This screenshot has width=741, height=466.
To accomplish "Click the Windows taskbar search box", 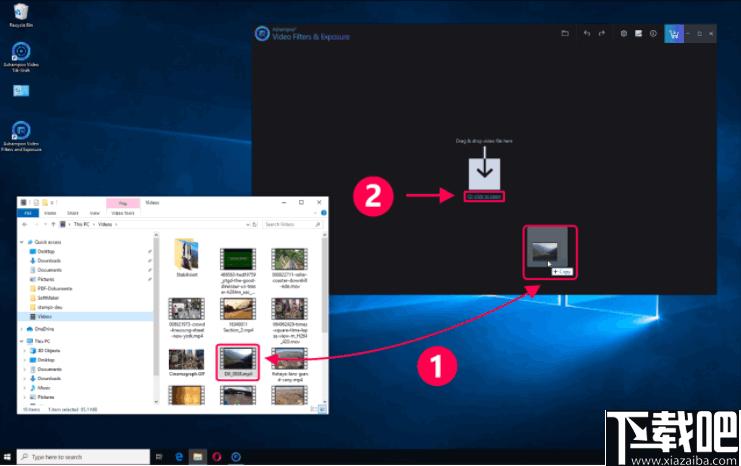I will pos(84,457).
